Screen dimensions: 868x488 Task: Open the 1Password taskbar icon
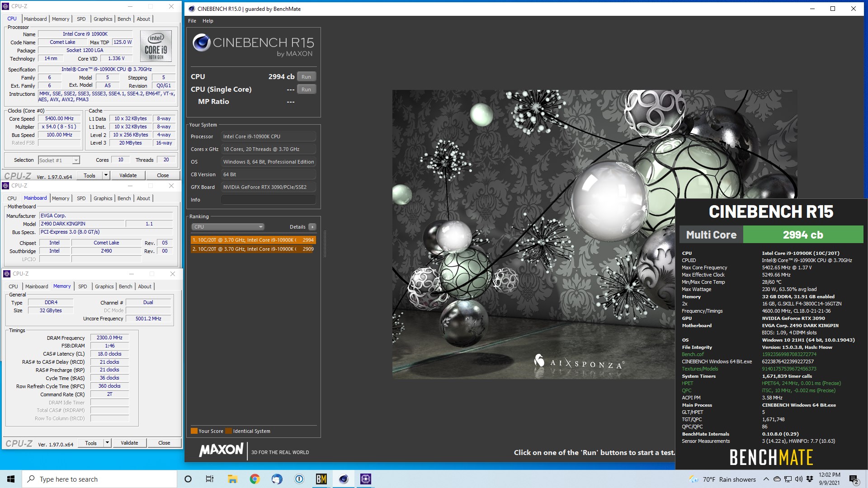pos(299,479)
